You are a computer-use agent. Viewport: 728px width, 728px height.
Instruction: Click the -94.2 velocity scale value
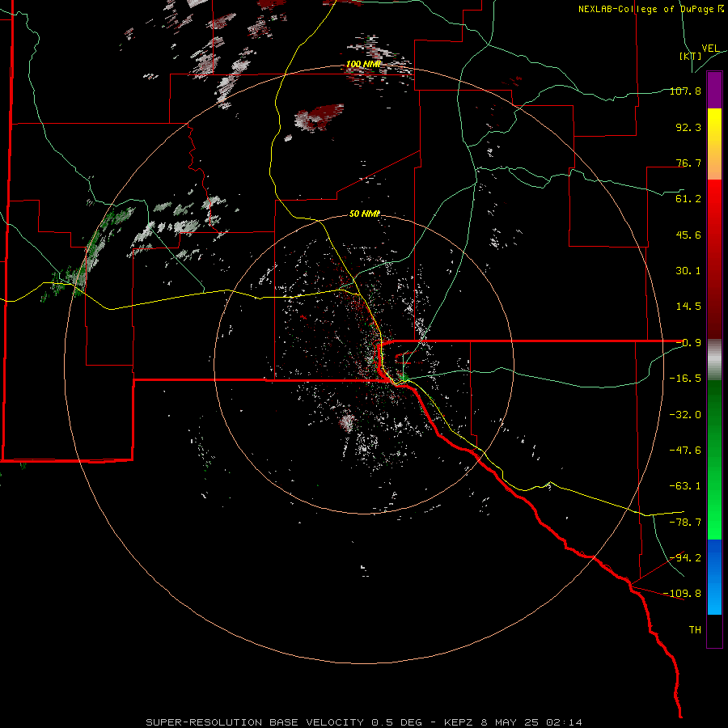pos(685,558)
